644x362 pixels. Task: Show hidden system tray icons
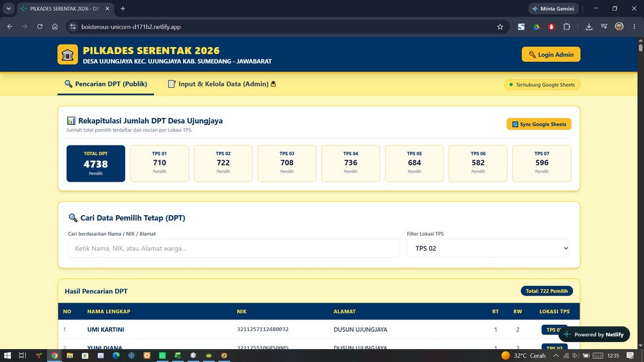pos(556,356)
